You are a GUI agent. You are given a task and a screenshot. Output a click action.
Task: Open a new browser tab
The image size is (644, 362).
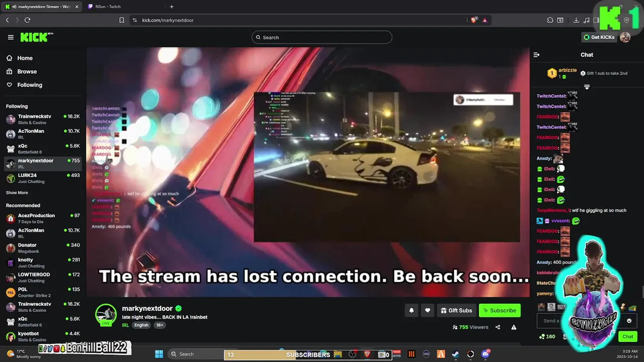coord(172,7)
